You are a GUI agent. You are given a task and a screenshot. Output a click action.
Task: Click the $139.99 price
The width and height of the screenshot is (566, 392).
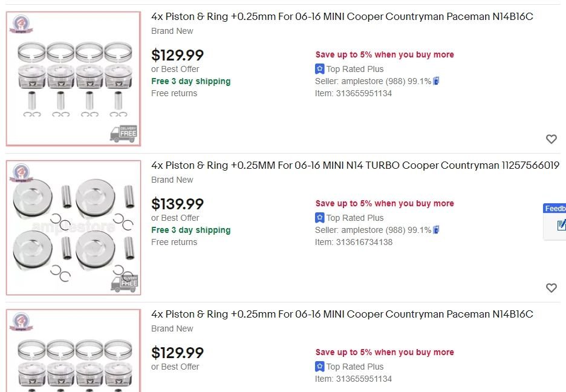tap(177, 204)
